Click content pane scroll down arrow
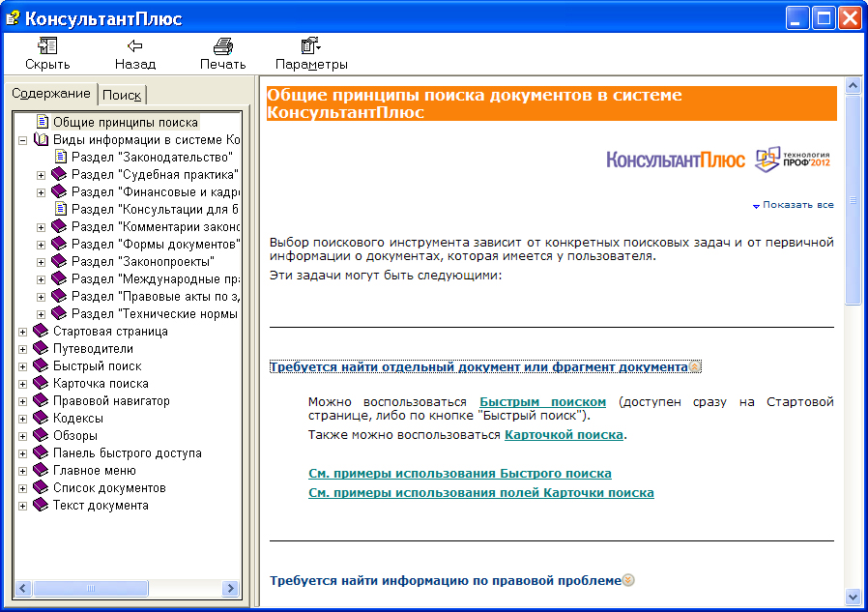Screen dimensions: 868x612 pyautogui.click(x=854, y=597)
